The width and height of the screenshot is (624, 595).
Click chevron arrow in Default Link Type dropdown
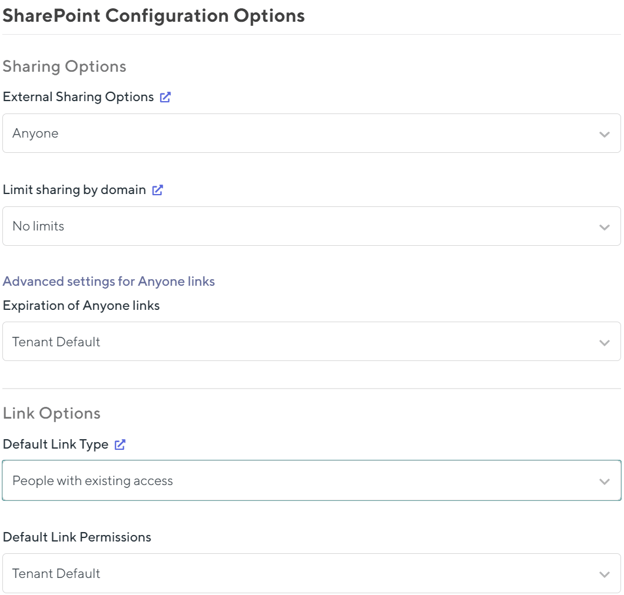pyautogui.click(x=604, y=482)
